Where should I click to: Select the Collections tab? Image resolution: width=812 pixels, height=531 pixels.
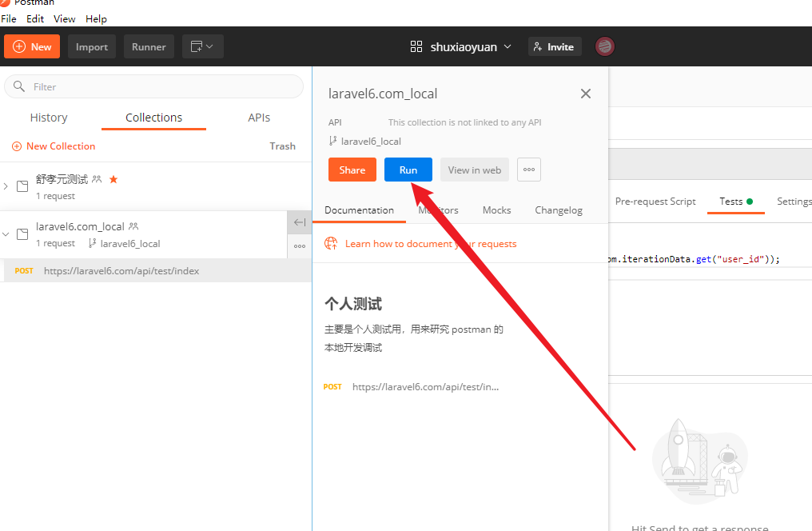pyautogui.click(x=153, y=118)
